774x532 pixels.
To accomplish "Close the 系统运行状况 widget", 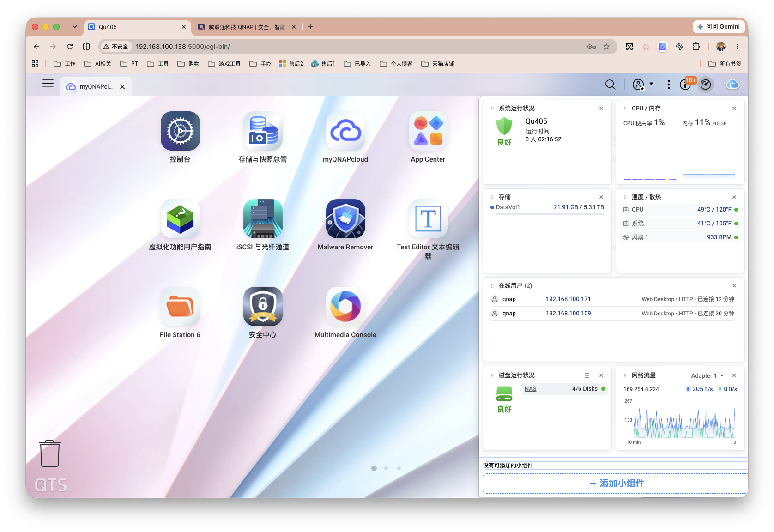I will click(601, 109).
